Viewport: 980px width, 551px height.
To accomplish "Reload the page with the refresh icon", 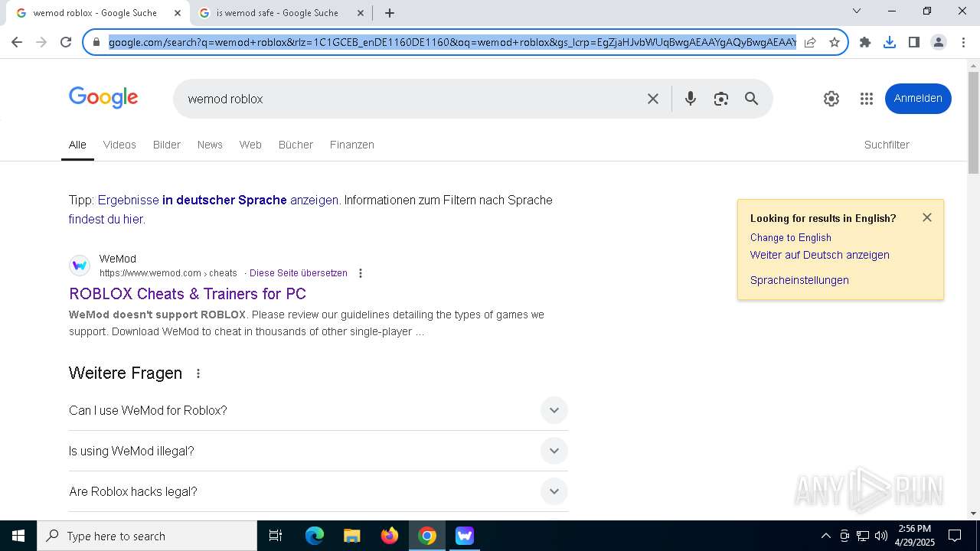I will [66, 42].
